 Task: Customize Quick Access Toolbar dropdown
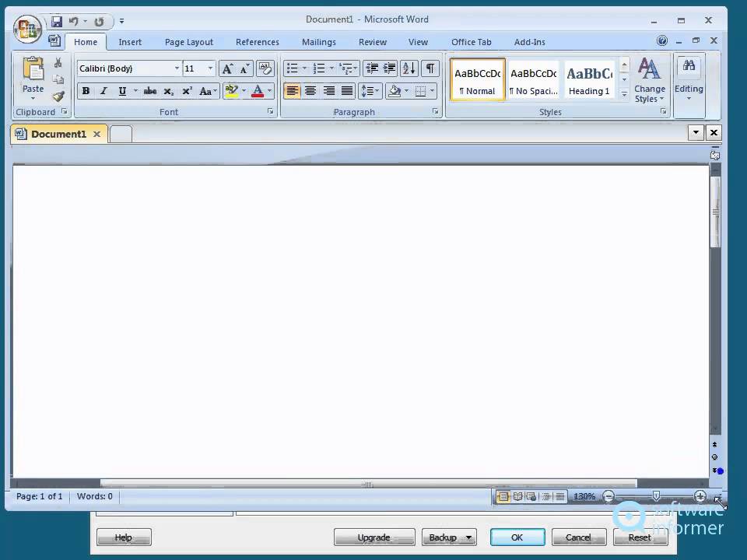(122, 22)
